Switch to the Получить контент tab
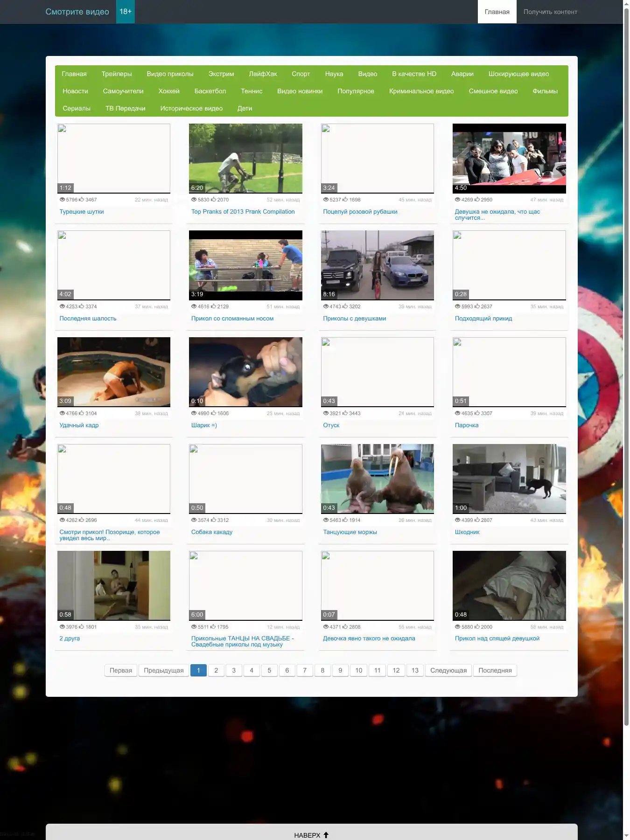The image size is (630, 840). tap(550, 12)
